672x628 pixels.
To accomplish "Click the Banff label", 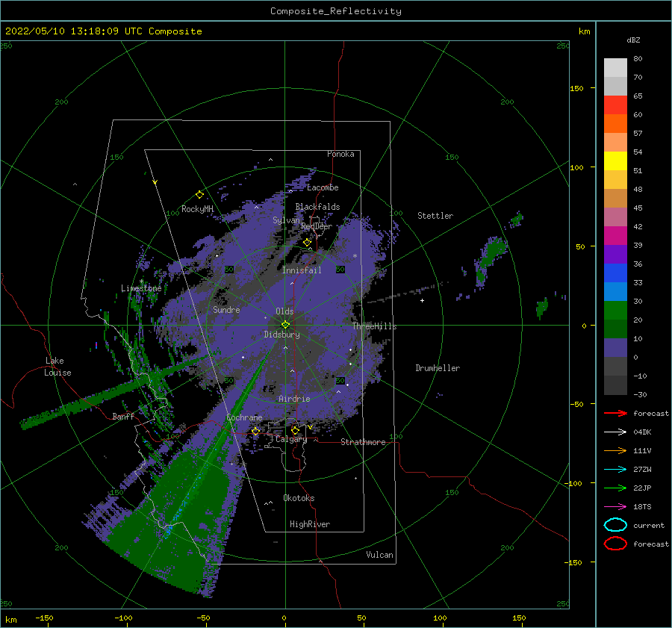I will [x=123, y=416].
